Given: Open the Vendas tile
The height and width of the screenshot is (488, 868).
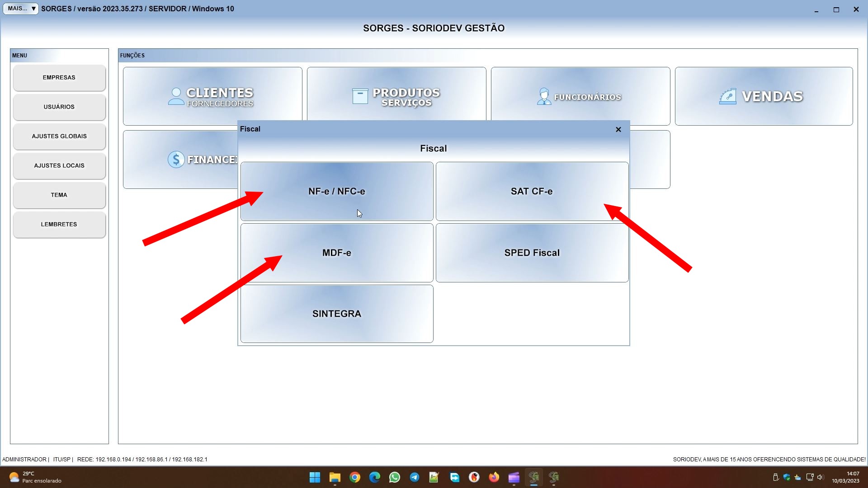Looking at the screenshot, I should (764, 96).
